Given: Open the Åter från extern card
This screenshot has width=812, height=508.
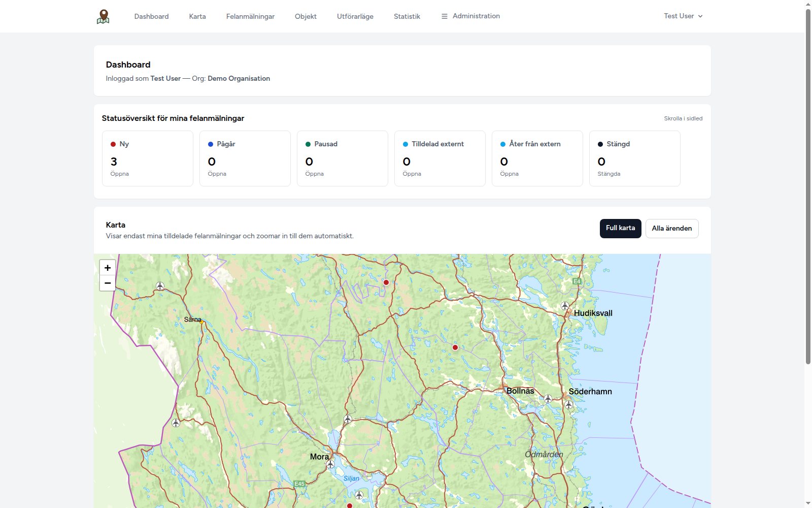Looking at the screenshot, I should pos(537,158).
